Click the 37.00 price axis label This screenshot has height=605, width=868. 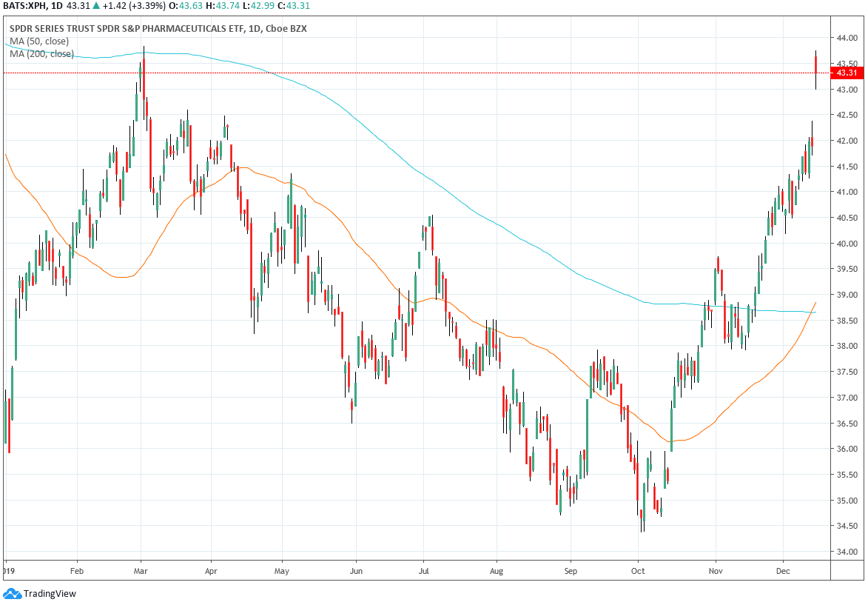click(x=847, y=398)
